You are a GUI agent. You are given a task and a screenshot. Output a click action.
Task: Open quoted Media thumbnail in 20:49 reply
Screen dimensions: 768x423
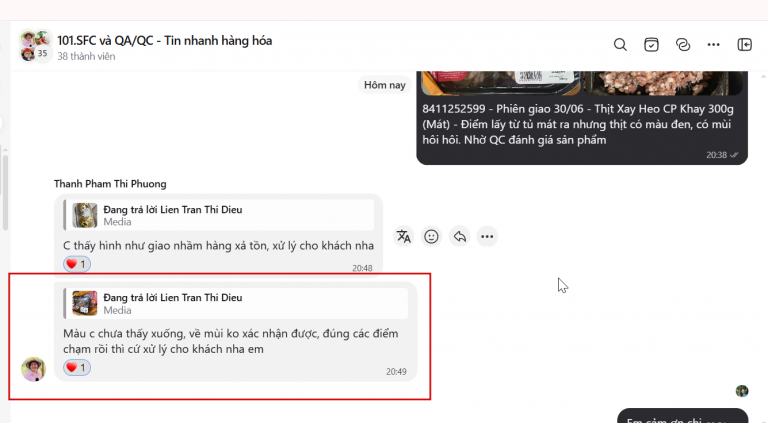click(85, 304)
